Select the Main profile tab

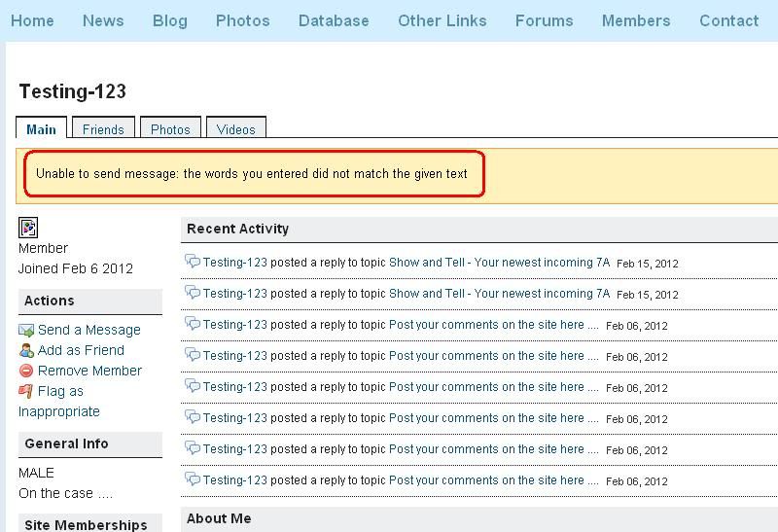tap(41, 129)
